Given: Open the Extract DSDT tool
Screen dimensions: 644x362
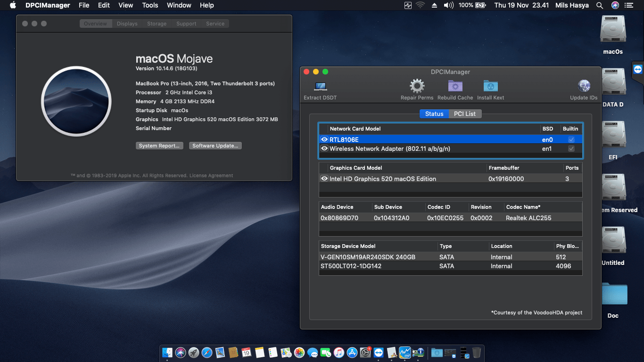Looking at the screenshot, I should [320, 86].
